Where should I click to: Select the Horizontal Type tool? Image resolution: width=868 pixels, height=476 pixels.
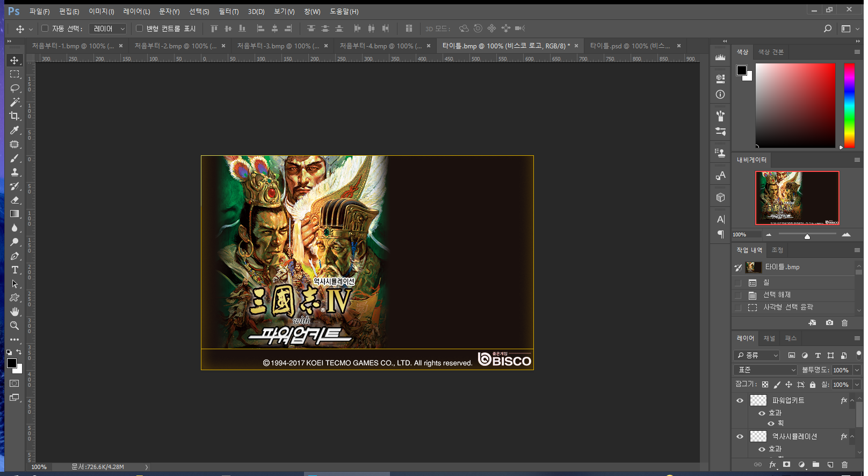pyautogui.click(x=15, y=270)
